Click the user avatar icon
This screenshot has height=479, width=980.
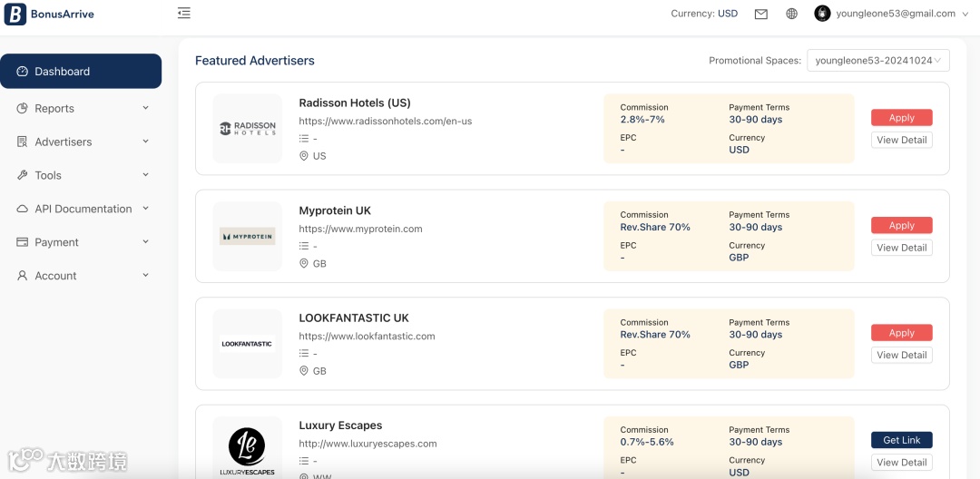tap(822, 14)
